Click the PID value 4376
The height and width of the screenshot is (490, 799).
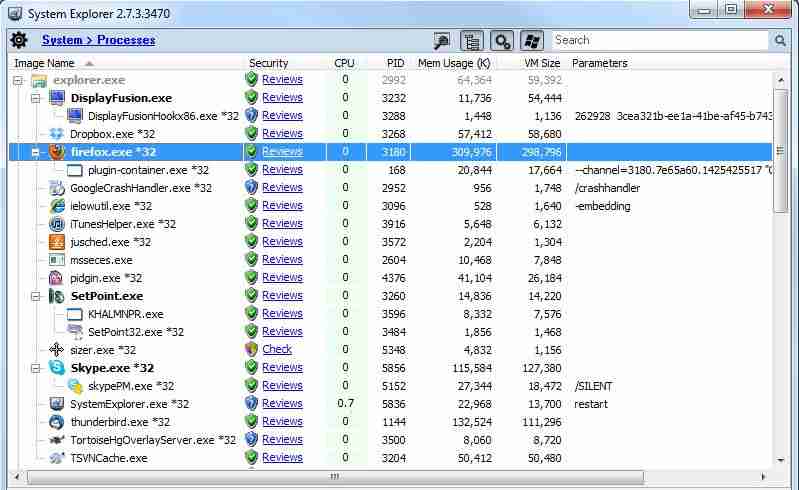coord(393,278)
